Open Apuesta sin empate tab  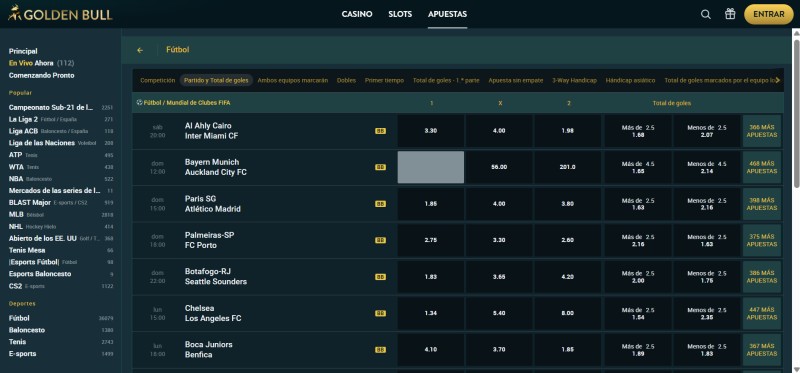[516, 81]
